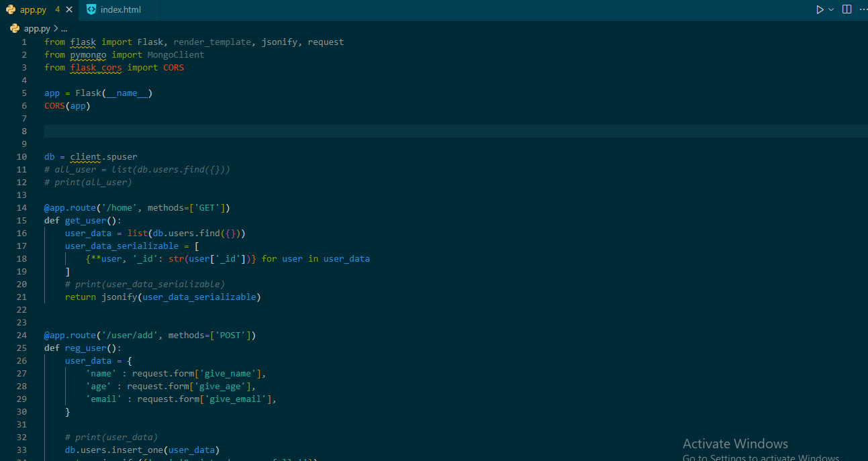Run the Python file with the play icon
Viewport: 868px width, 461px height.
pos(820,9)
